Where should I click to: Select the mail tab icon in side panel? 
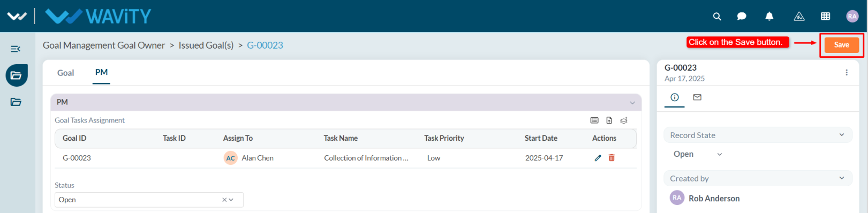(697, 97)
